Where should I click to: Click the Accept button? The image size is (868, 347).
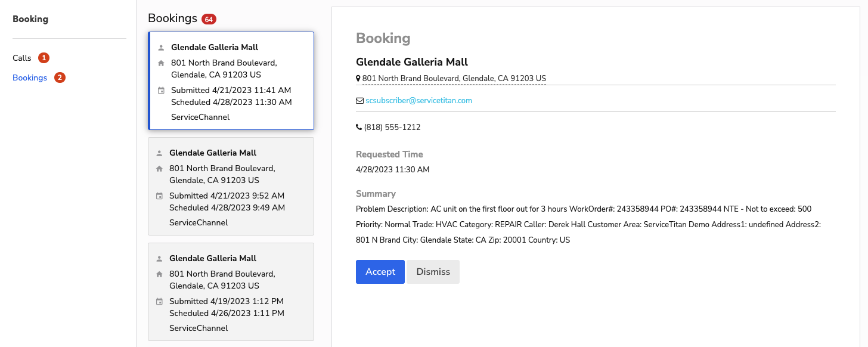pos(380,271)
